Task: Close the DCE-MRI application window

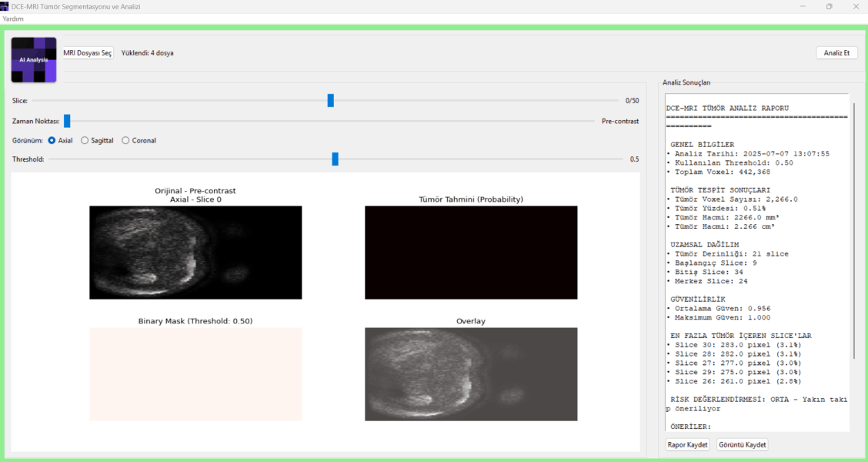Action: 856,7
